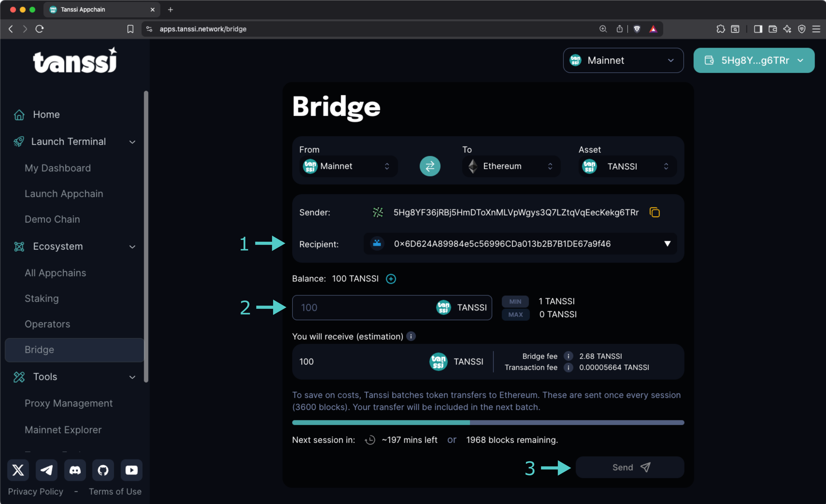Click the zoom magnifier icon in address bar
This screenshot has width=826, height=504.
(603, 29)
